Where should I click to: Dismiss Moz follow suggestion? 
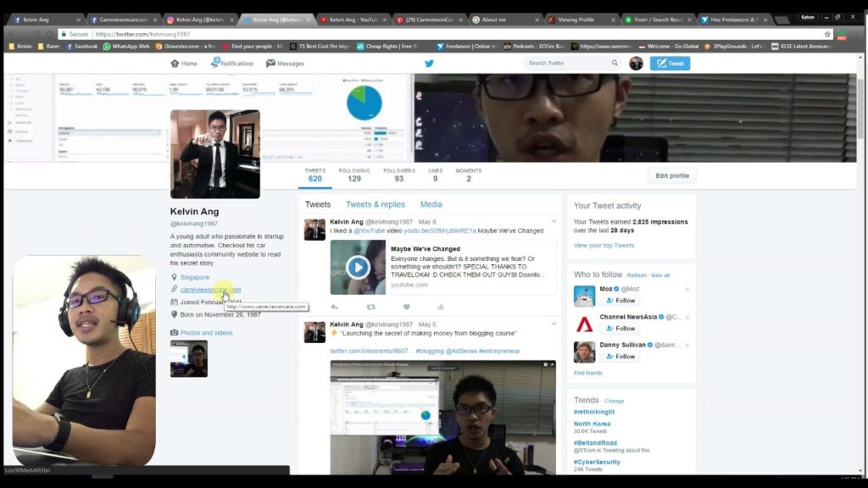click(x=687, y=290)
